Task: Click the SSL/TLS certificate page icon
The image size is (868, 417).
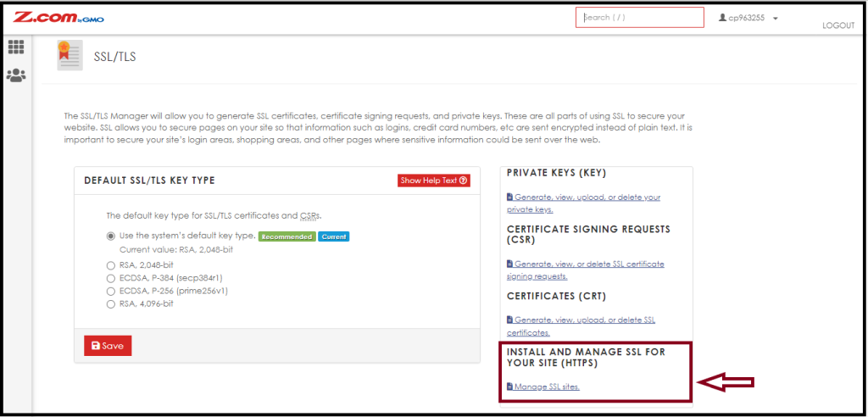Action: click(70, 55)
